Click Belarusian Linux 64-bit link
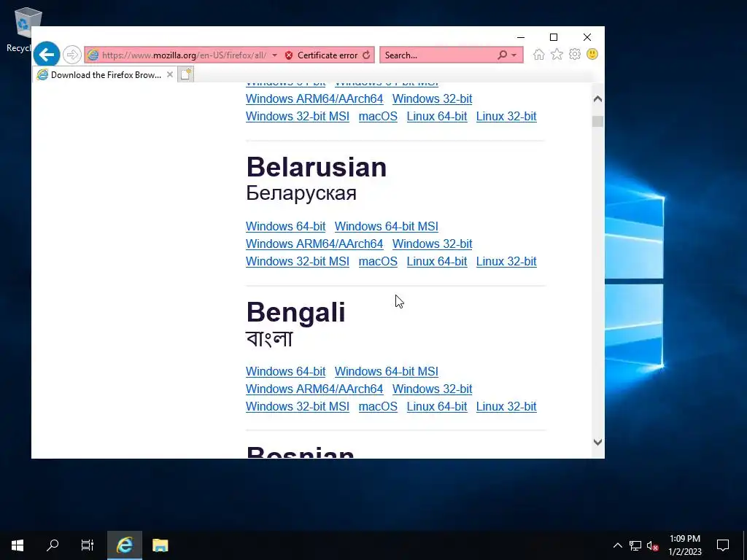 [x=437, y=262]
